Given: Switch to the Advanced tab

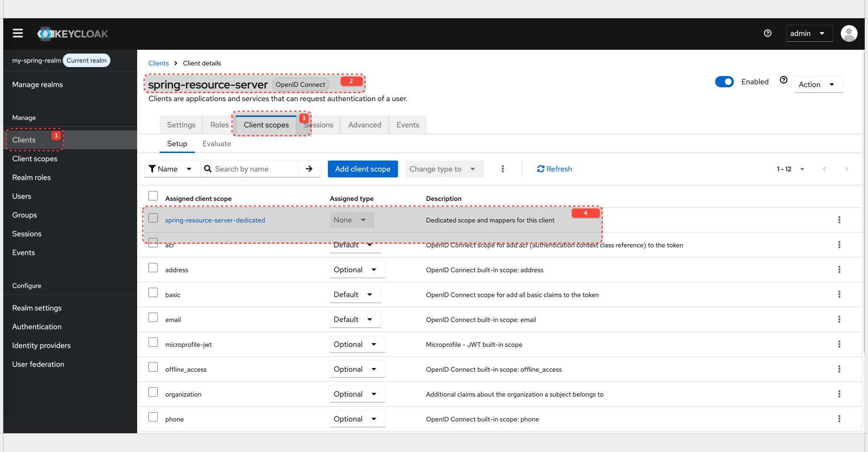Looking at the screenshot, I should [364, 124].
